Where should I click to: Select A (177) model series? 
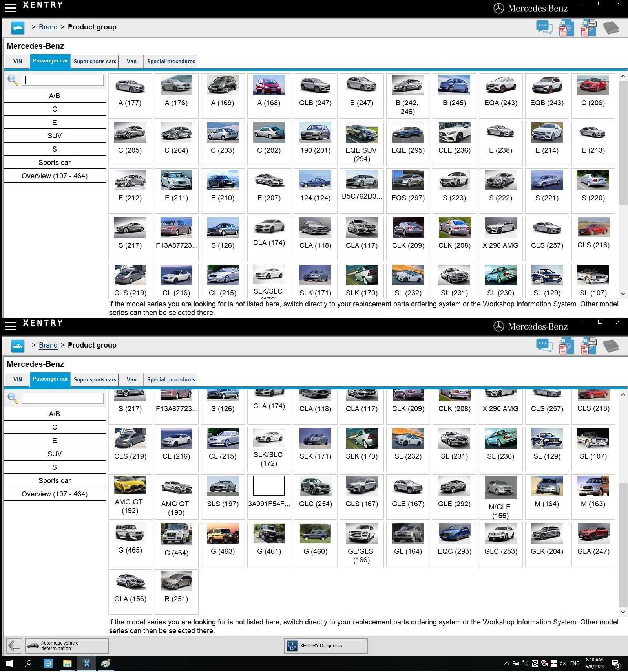[x=130, y=95]
